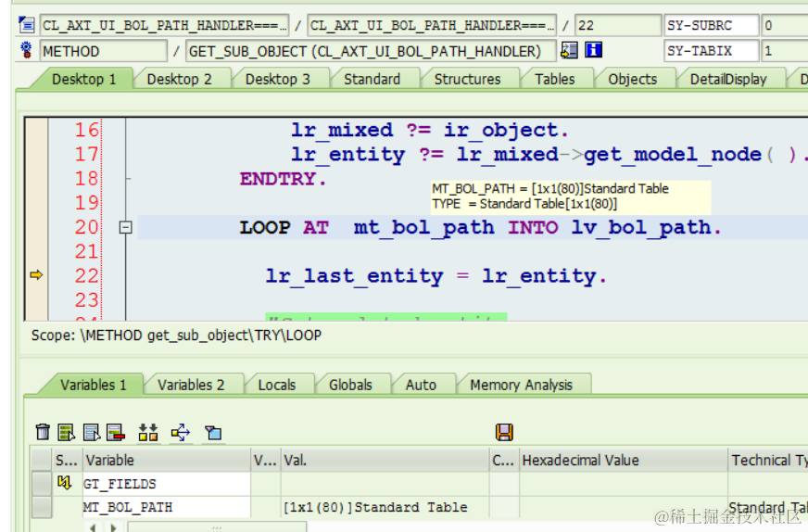Open the DetailDisplay tab
This screenshot has height=532, width=808.
(728, 79)
